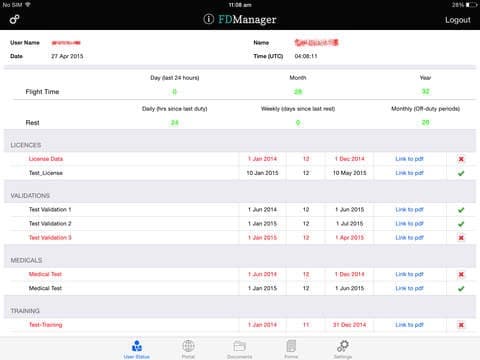Click the 1 Apr 2015 expiry date

coord(349,238)
